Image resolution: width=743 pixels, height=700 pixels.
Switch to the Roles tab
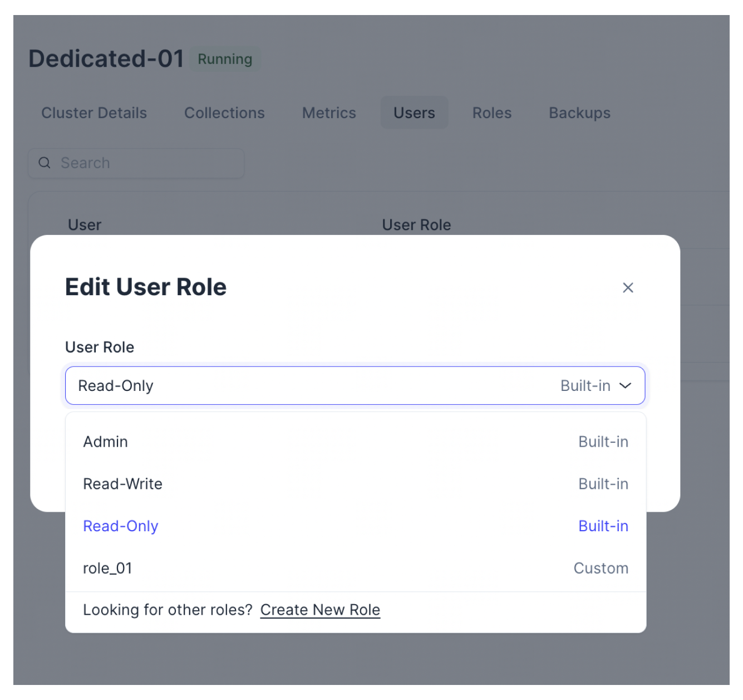click(491, 113)
